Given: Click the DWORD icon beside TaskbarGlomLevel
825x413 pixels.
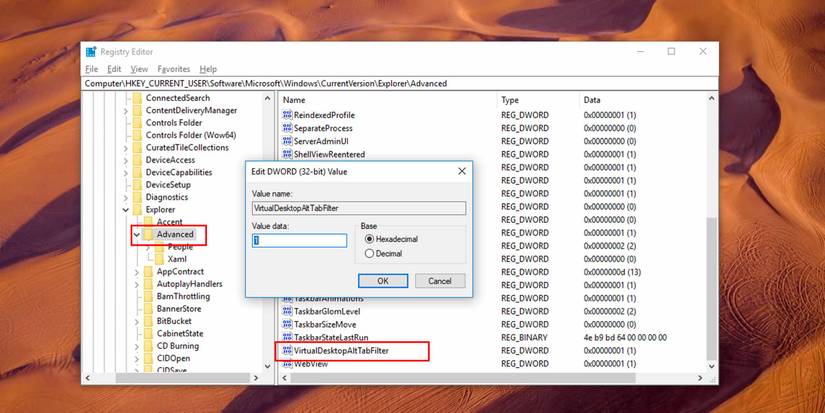Looking at the screenshot, I should click(x=287, y=311).
